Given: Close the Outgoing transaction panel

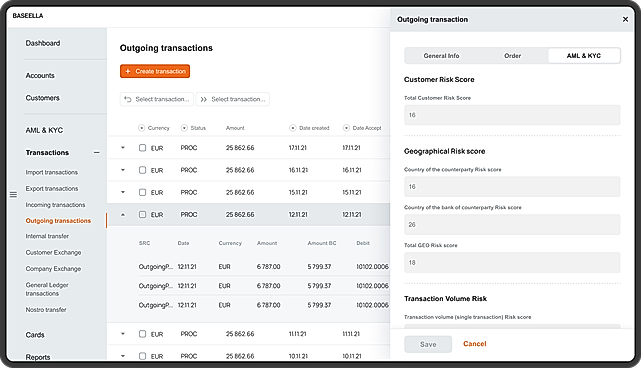Looking at the screenshot, I should tap(625, 19).
